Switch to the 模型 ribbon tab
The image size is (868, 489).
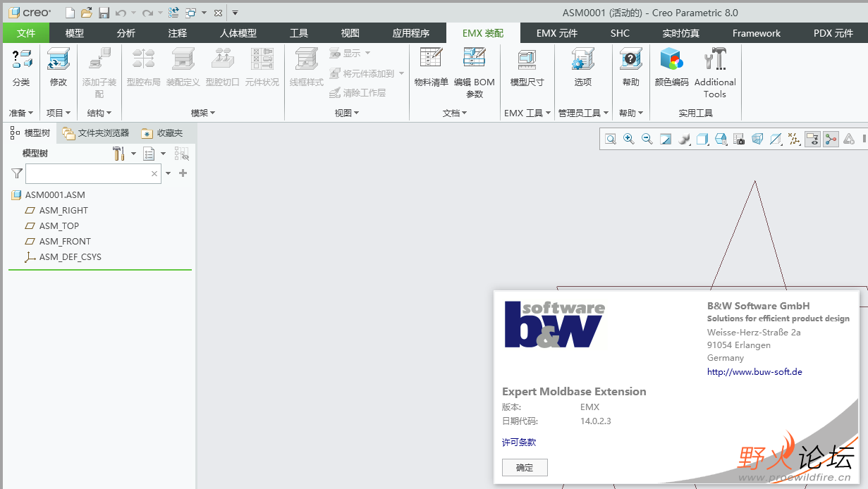coord(75,33)
